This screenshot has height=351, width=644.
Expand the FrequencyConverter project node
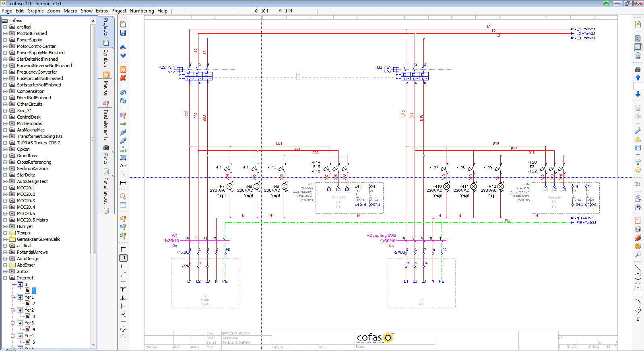click(5, 72)
